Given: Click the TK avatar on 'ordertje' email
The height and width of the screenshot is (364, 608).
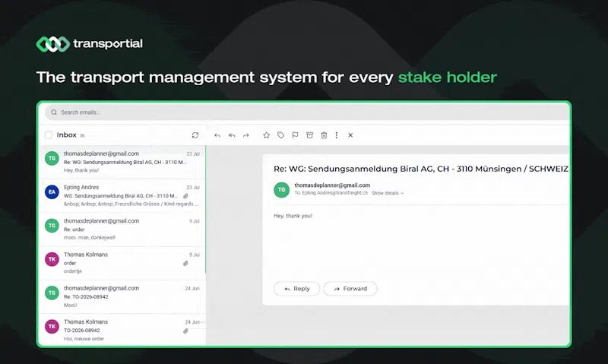Looking at the screenshot, I should click(52, 259).
